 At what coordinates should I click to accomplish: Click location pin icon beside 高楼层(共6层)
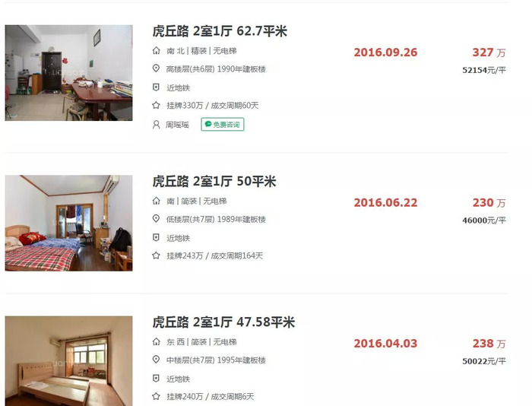pos(156,68)
